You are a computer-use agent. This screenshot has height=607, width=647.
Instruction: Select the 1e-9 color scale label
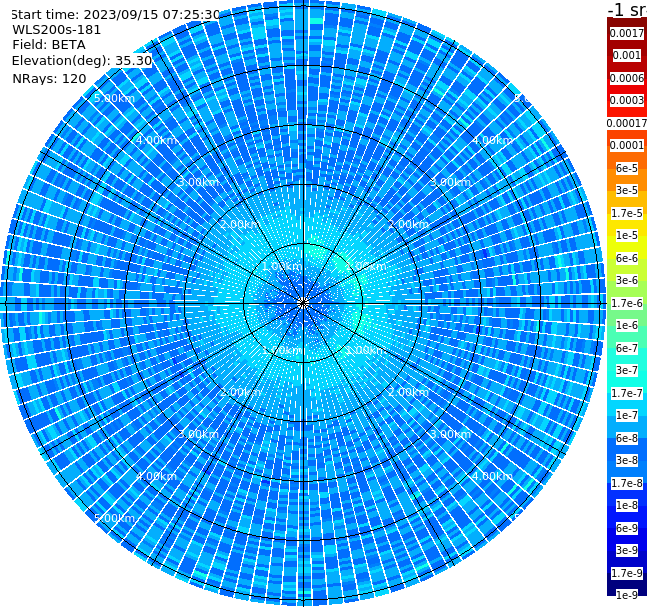pos(627,595)
